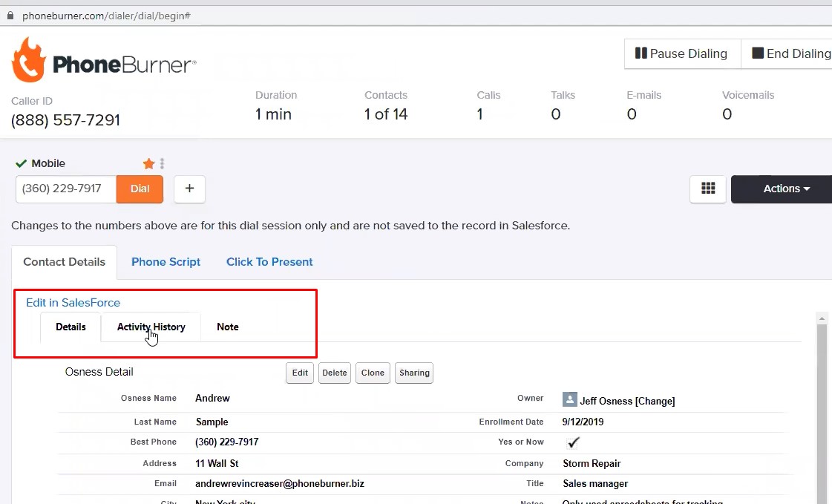832x504 pixels.
Task: Click the owner avatar icon beside Jeff Osness
Action: click(x=569, y=399)
